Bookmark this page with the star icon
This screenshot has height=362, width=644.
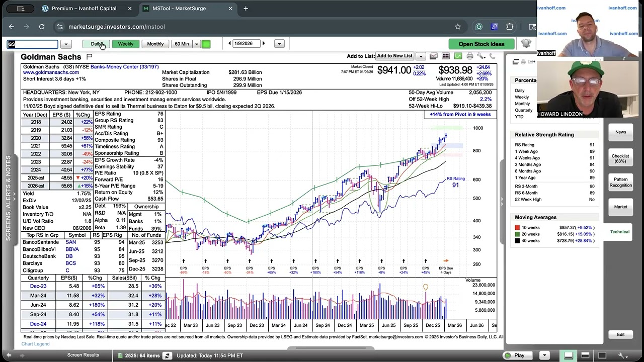[x=458, y=27]
